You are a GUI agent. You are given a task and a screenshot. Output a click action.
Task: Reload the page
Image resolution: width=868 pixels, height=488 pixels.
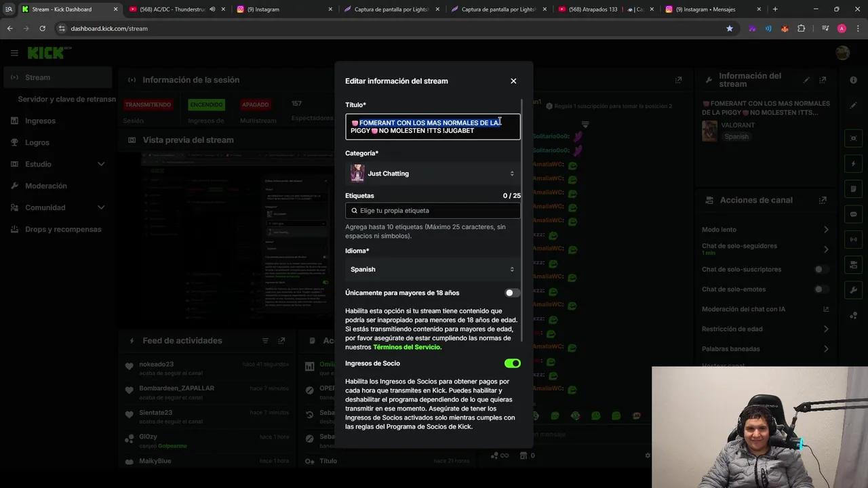[x=42, y=28]
